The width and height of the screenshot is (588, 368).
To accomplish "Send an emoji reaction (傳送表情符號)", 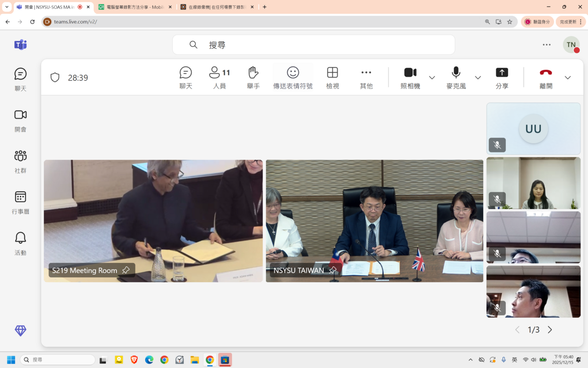I will pyautogui.click(x=293, y=77).
